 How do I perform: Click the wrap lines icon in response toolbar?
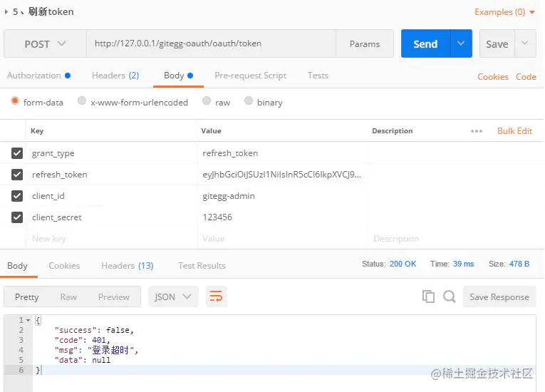(x=216, y=296)
